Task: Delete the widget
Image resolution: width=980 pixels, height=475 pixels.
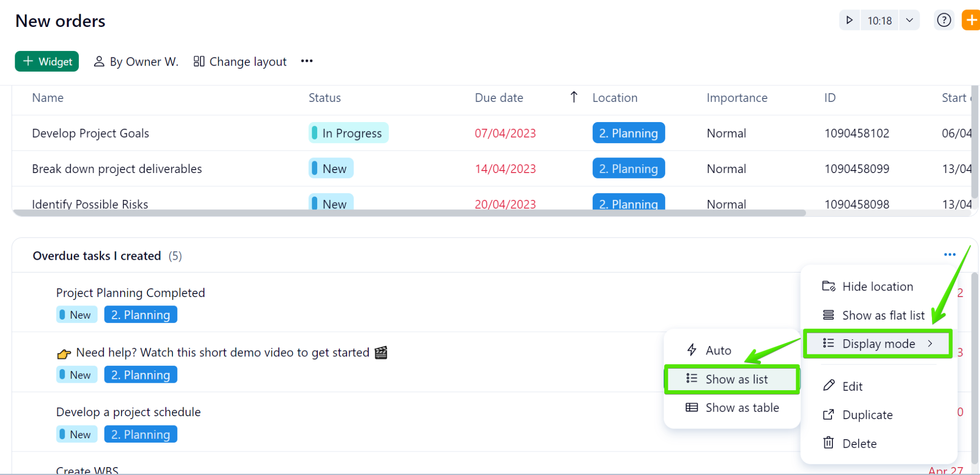Action: [850, 444]
